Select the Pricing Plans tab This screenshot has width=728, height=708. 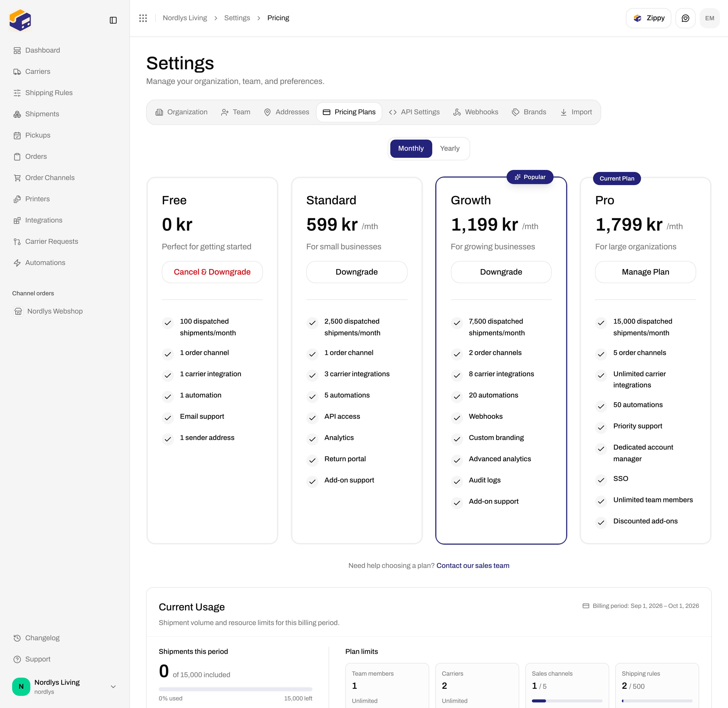click(x=349, y=112)
